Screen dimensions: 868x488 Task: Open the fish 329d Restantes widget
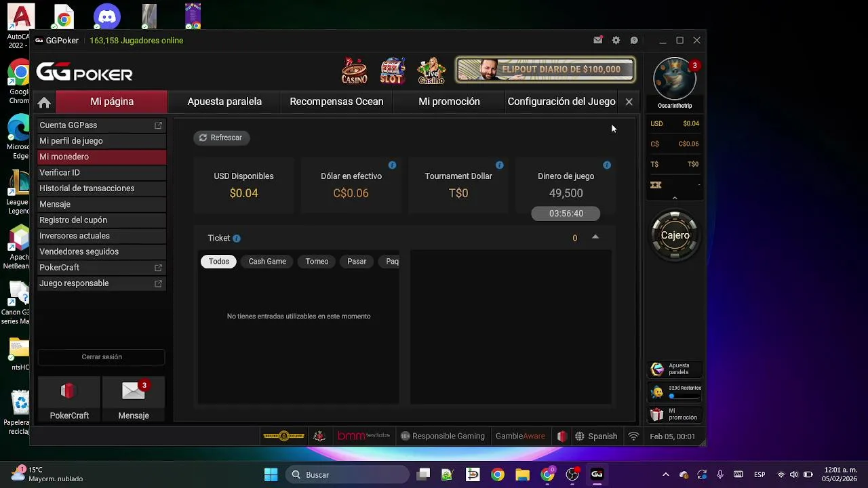coord(675,392)
